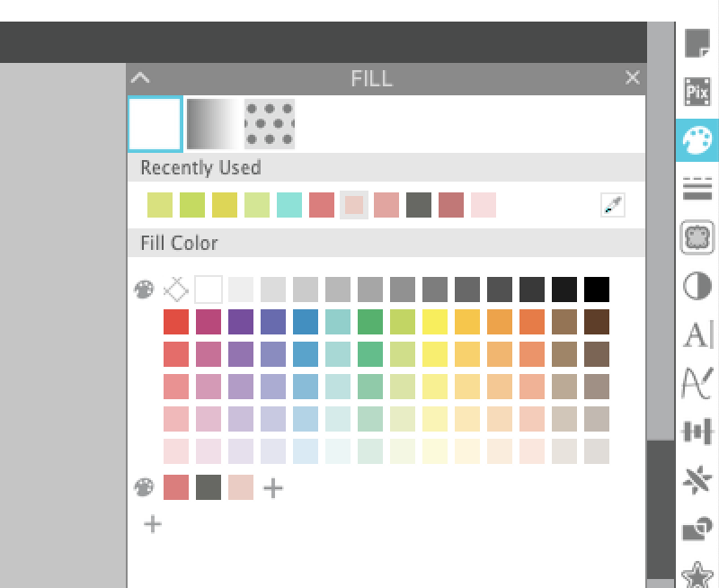
Task: Open the Line Style panel
Action: pyautogui.click(x=697, y=189)
